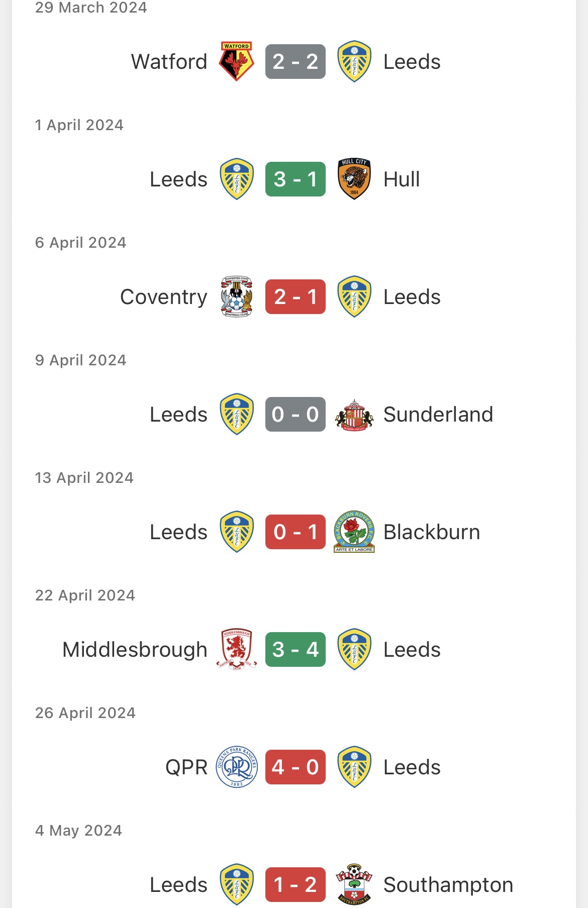Viewport: 588px width, 908px height.
Task: Open the Leeds 0 - 1 Blackburn score
Action: tap(296, 532)
